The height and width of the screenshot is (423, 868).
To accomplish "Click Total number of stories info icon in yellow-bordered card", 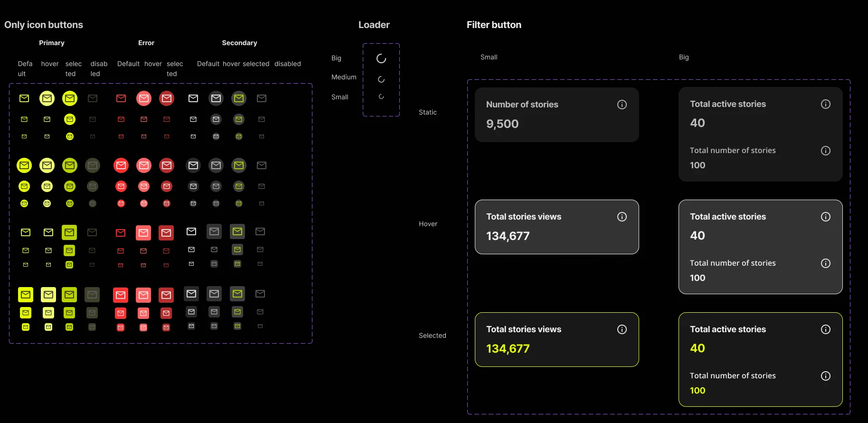I will pos(826,376).
